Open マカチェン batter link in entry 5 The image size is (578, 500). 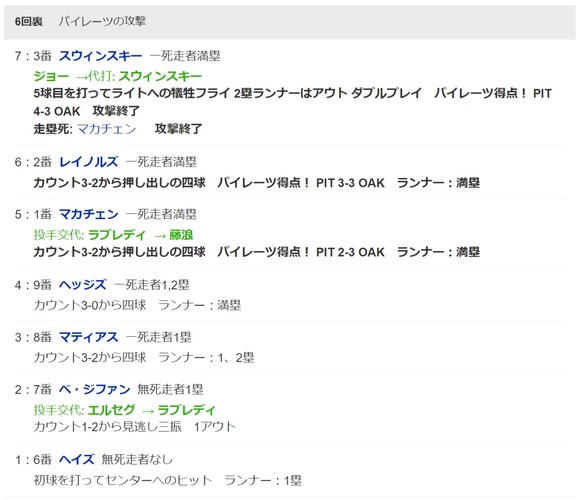coord(88,214)
